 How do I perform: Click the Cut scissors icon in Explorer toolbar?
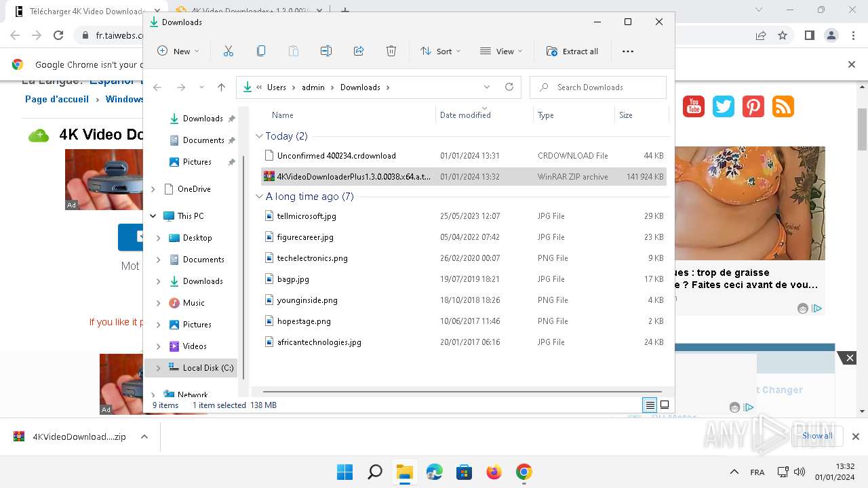pyautogui.click(x=228, y=51)
